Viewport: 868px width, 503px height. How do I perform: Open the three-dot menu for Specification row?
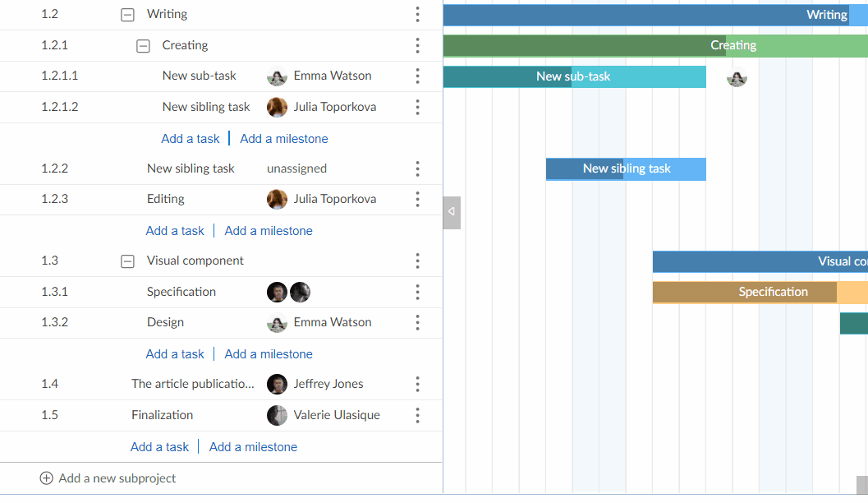(417, 292)
